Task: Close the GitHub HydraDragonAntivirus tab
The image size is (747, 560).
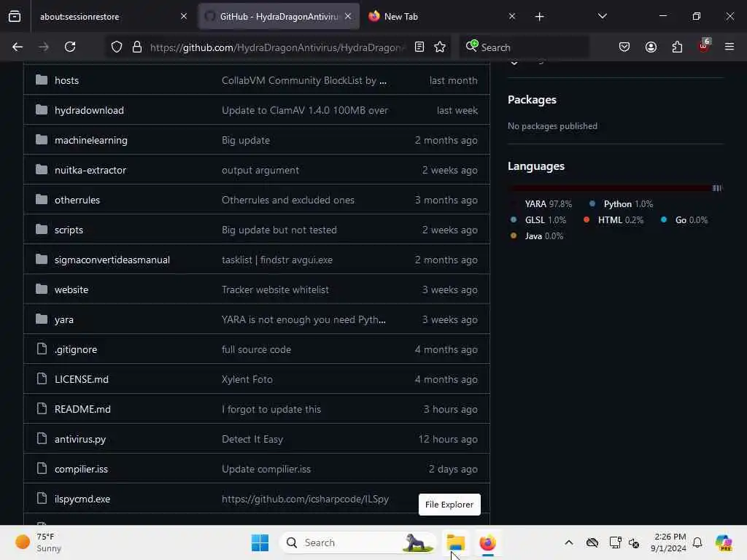Action: coord(348,16)
